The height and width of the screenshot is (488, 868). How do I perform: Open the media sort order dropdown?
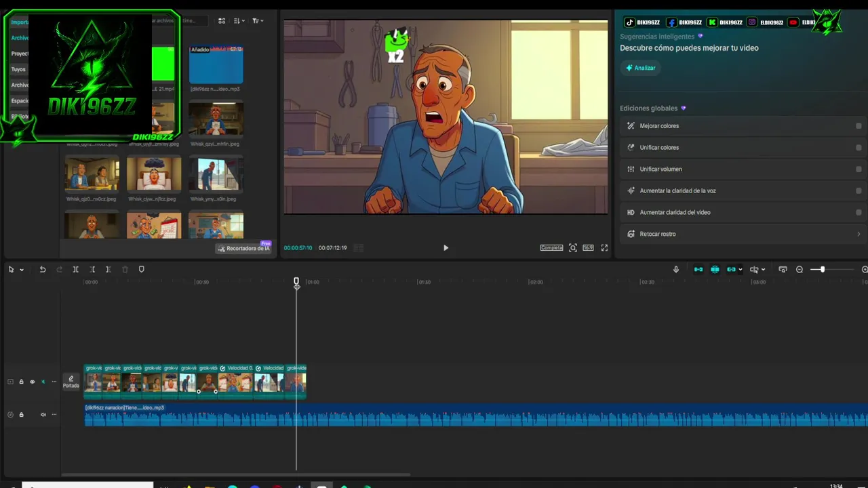pos(239,21)
